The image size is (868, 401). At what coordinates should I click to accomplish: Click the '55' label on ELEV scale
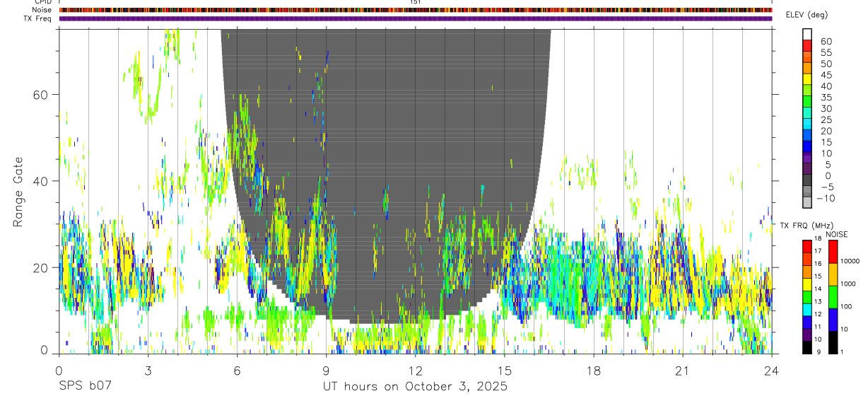(826, 52)
